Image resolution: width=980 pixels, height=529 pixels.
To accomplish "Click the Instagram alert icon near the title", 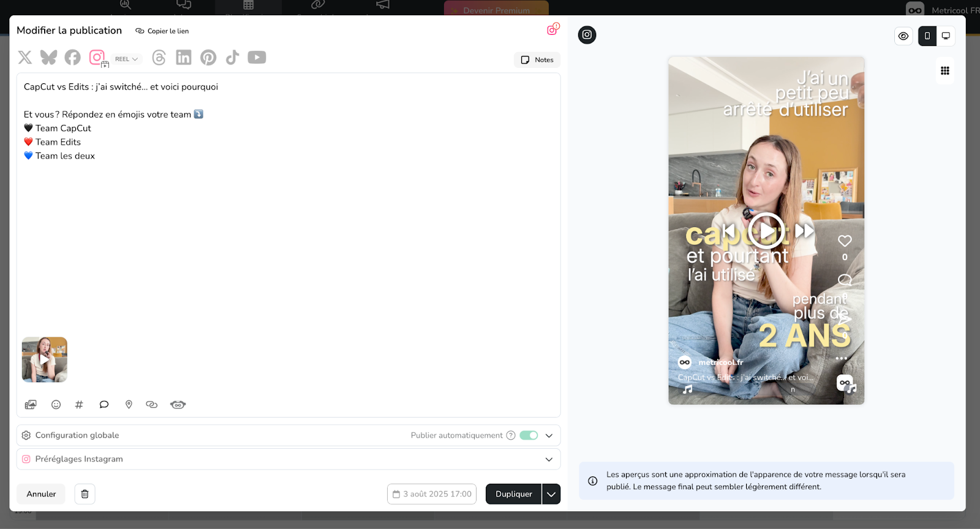I will [x=553, y=29].
